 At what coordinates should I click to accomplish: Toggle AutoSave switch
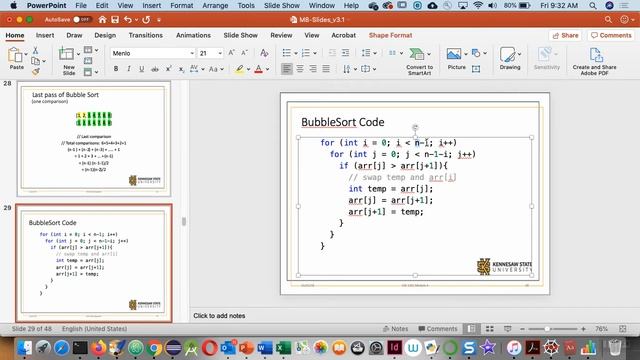click(x=82, y=20)
